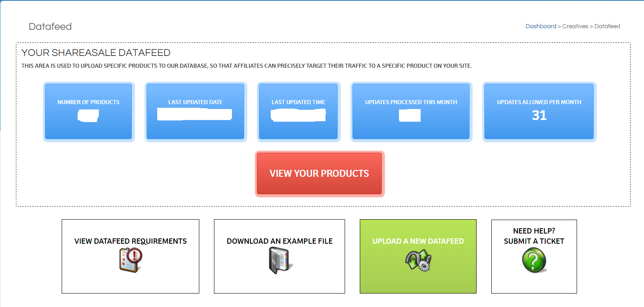Image resolution: width=644 pixels, height=307 pixels.
Task: Click the green question mark help icon
Action: 534,260
